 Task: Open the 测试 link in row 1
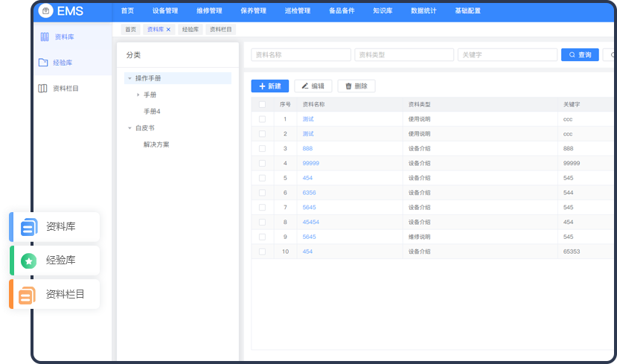(308, 119)
